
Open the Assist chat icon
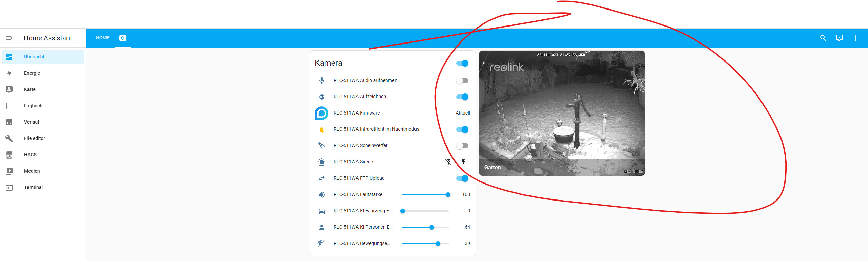[x=839, y=38]
